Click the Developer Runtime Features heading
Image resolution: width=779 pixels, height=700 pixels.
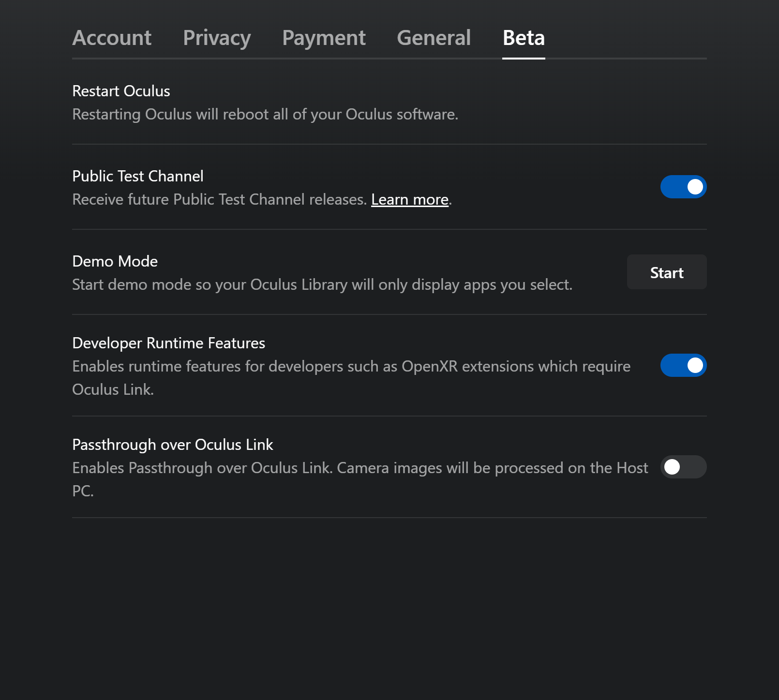[x=169, y=343]
